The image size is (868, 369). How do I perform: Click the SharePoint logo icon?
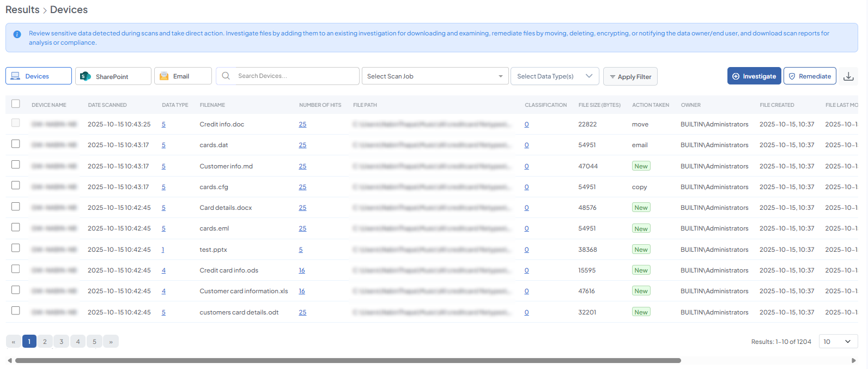click(x=86, y=76)
